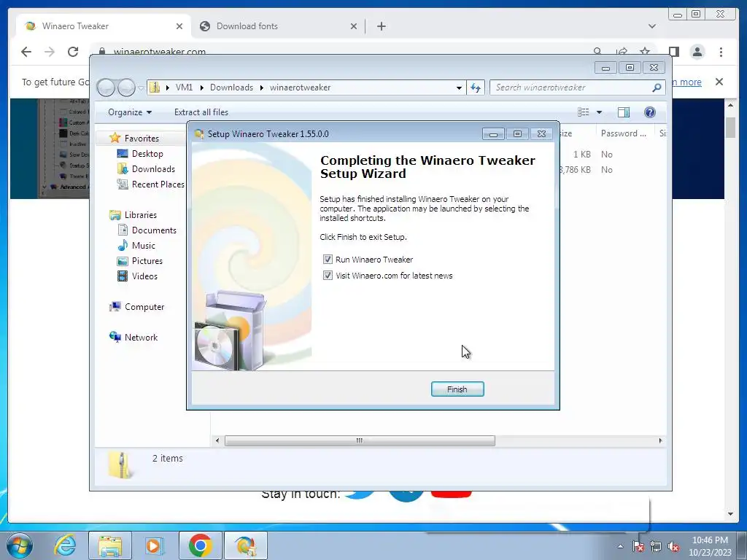Open Explorer help icon
This screenshot has width=747, height=560.
(650, 112)
